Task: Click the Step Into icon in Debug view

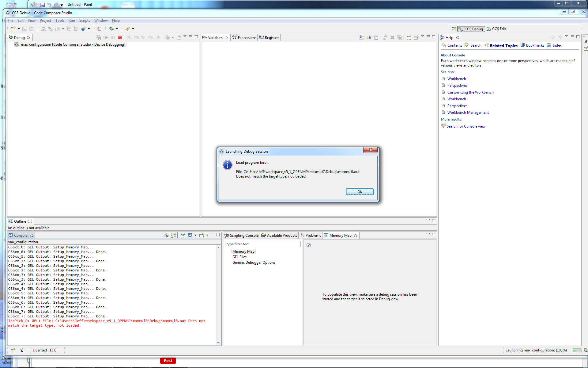Action: pos(129,37)
